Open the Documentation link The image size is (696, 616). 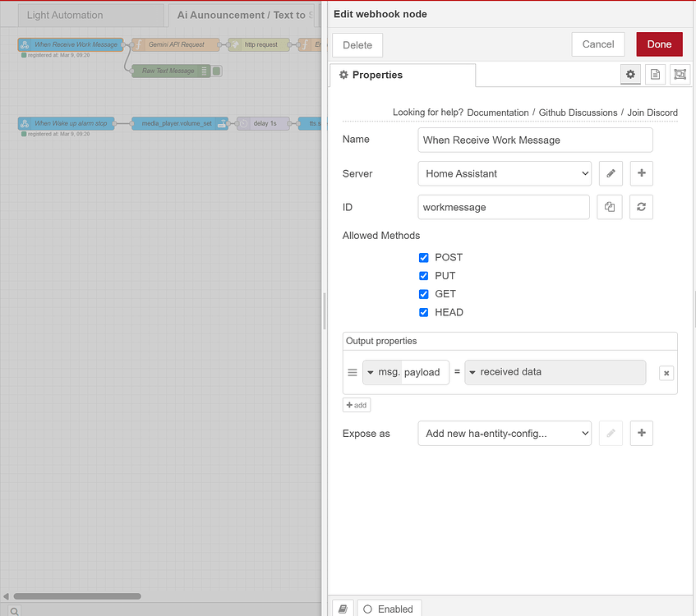click(498, 113)
